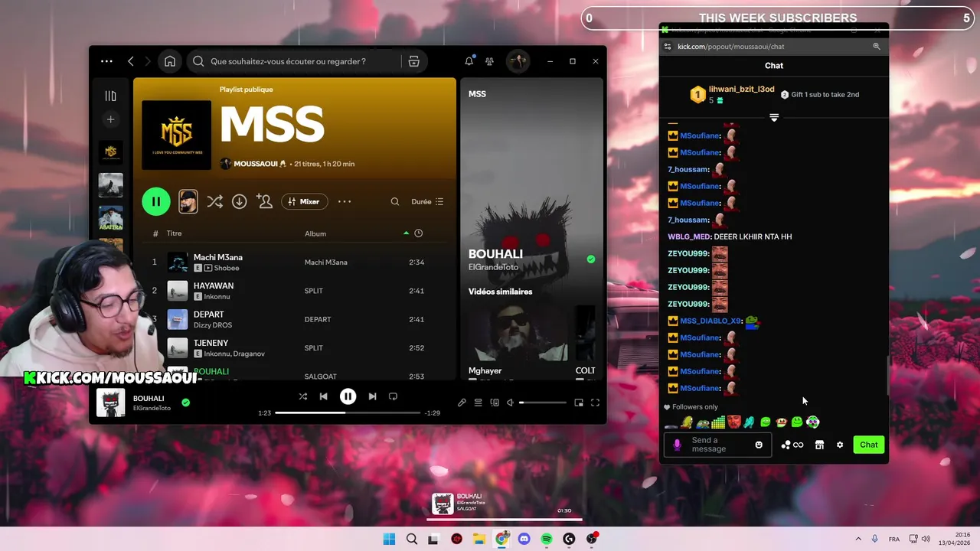The height and width of the screenshot is (551, 980).
Task: Open Kick channel points icon
Action: point(792,445)
